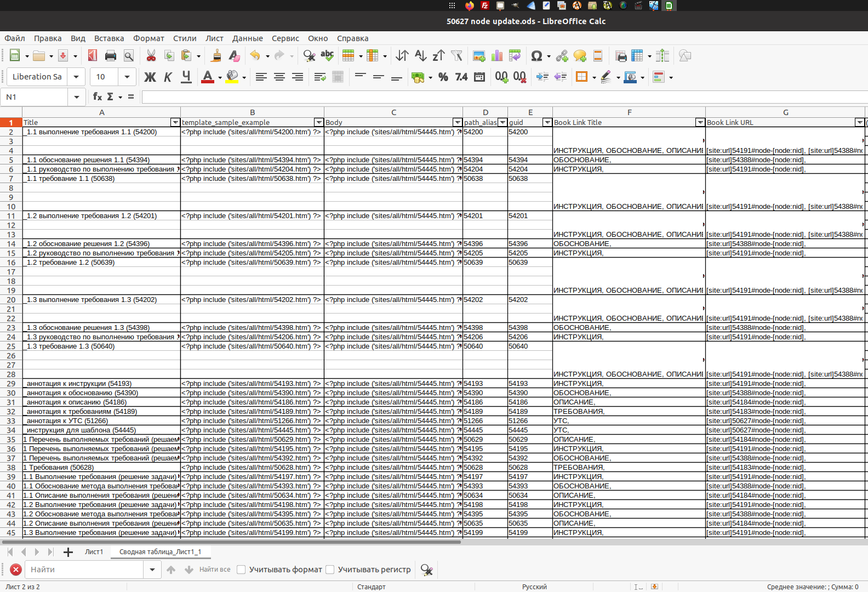Image resolution: width=868 pixels, height=592 pixels.
Task: Click the Export as PDF icon
Action: click(x=93, y=56)
